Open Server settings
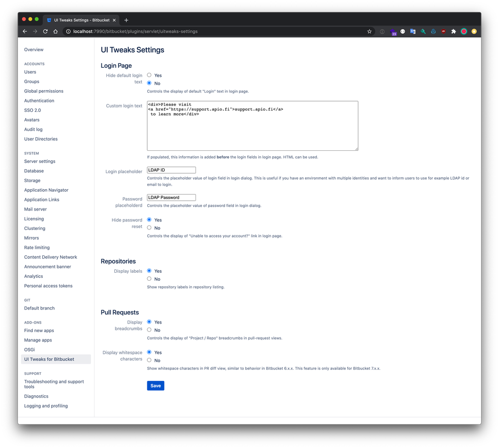Viewport: 499px width, 448px height. pyautogui.click(x=40, y=161)
